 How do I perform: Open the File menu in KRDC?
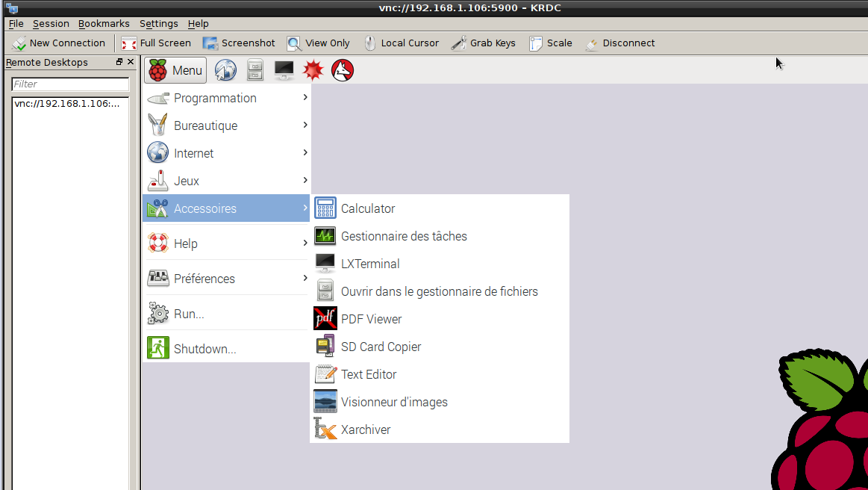(16, 23)
